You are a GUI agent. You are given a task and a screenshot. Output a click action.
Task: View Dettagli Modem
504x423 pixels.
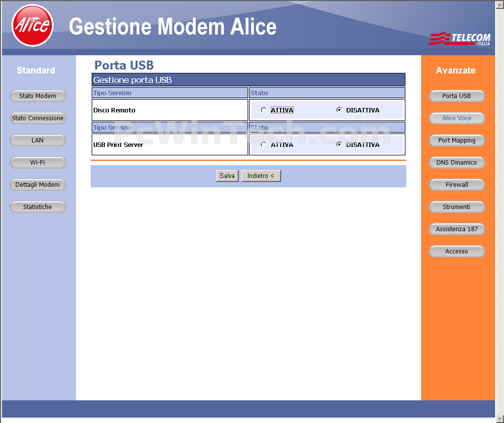click(x=37, y=184)
